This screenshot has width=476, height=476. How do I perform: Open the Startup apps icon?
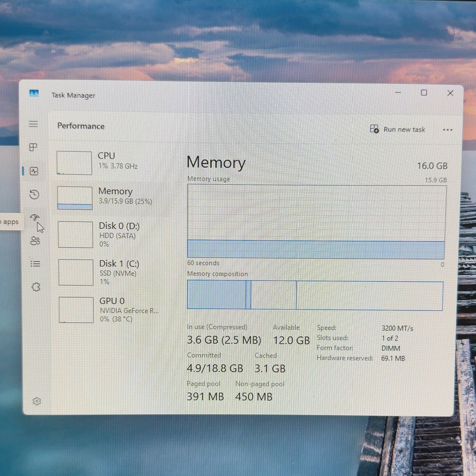35,217
